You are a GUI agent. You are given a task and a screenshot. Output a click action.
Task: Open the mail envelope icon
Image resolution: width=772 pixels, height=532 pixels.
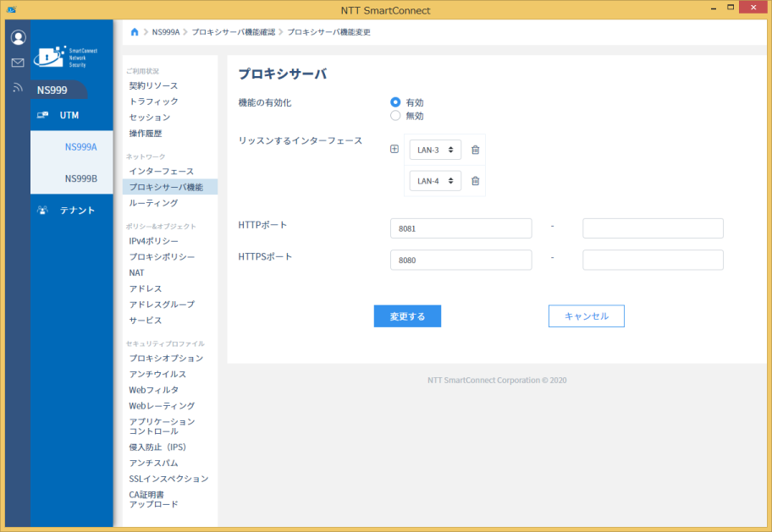pyautogui.click(x=18, y=63)
